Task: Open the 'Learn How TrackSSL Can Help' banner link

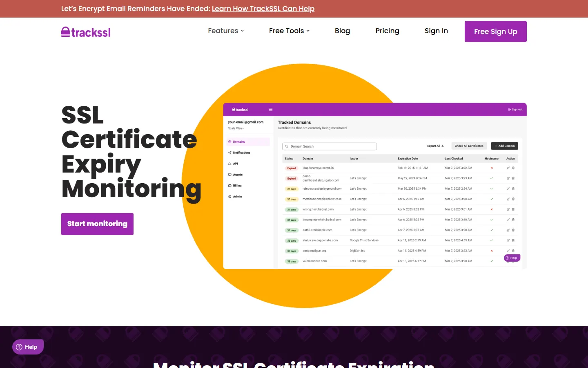Action: [263, 9]
